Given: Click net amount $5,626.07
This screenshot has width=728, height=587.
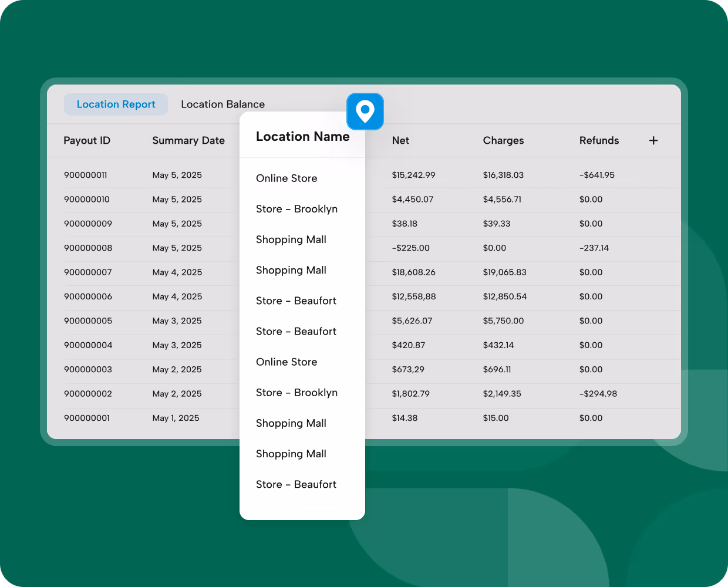Looking at the screenshot, I should [x=412, y=321].
